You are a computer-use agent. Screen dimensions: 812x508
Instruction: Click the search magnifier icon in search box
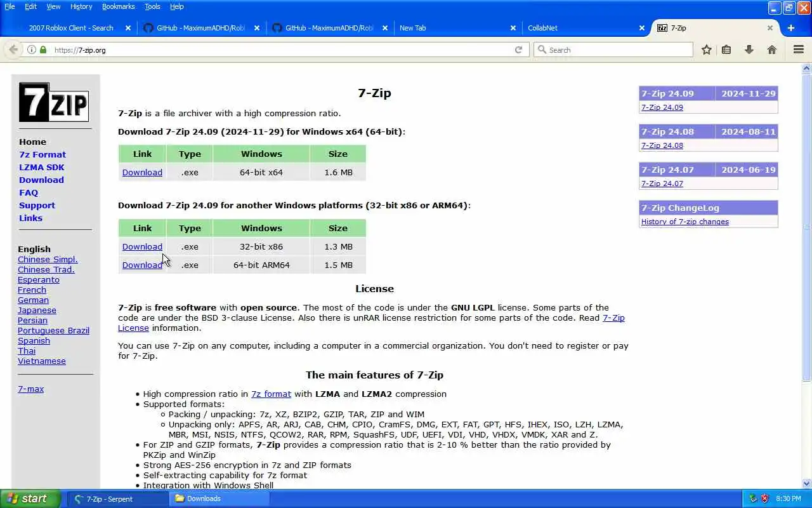coord(542,50)
